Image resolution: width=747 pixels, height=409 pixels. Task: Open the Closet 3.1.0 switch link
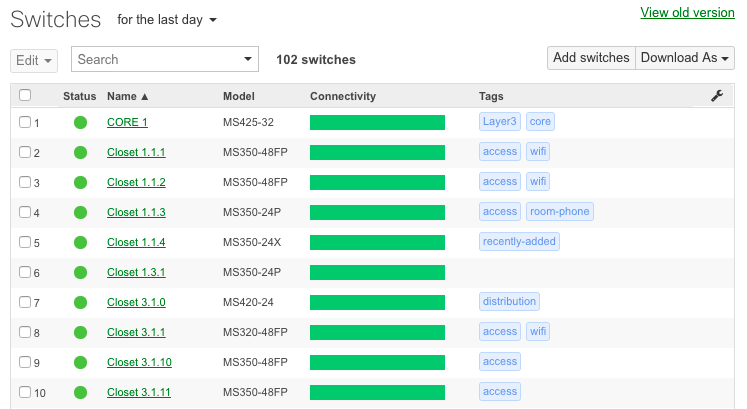pyautogui.click(x=136, y=302)
